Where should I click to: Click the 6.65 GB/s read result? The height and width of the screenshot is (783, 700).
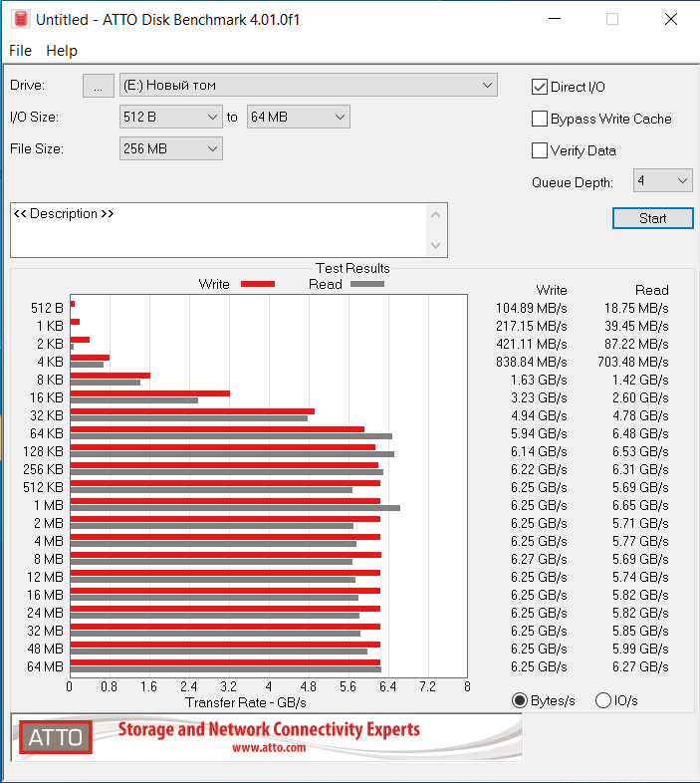tap(640, 505)
